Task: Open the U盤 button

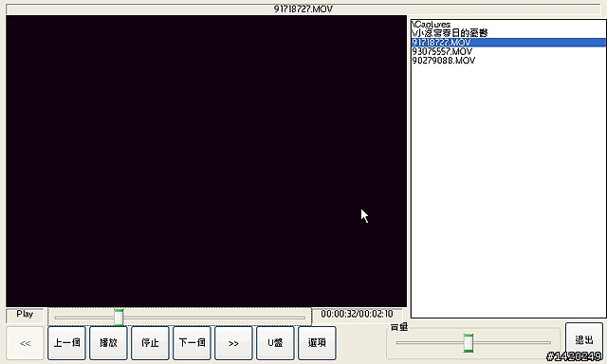Action: (275, 343)
